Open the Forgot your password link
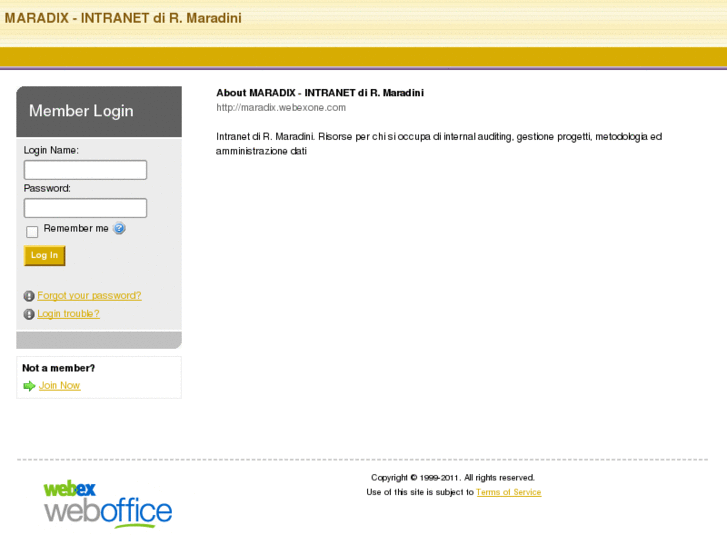The width and height of the screenshot is (727, 545). pyautogui.click(x=89, y=295)
